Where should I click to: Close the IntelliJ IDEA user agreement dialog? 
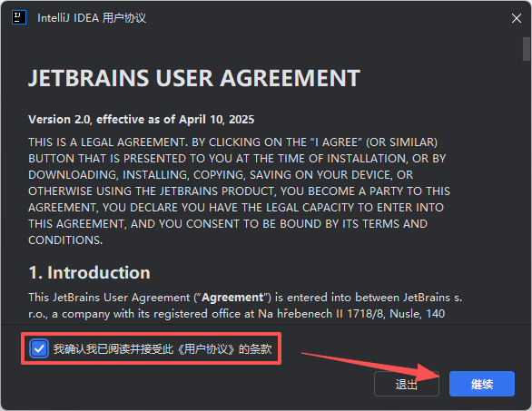(516, 18)
